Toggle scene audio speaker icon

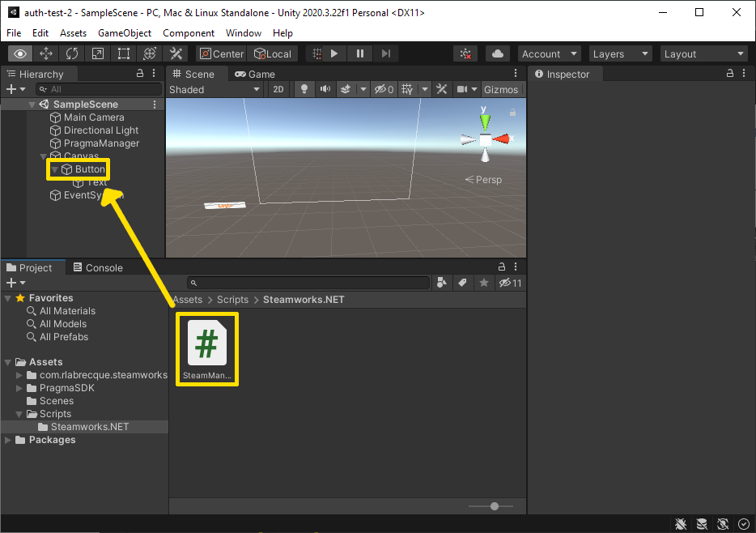click(325, 89)
